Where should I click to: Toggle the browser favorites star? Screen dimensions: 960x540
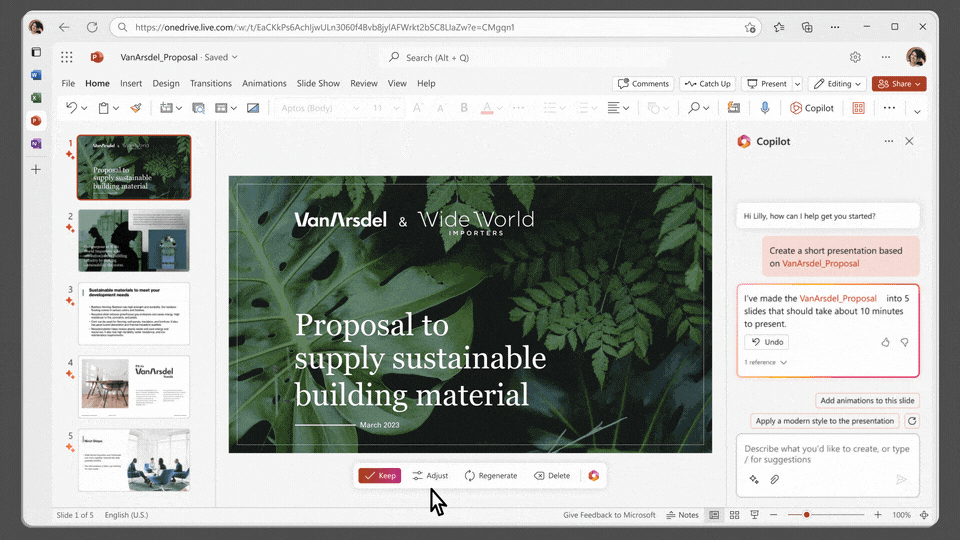coord(750,27)
